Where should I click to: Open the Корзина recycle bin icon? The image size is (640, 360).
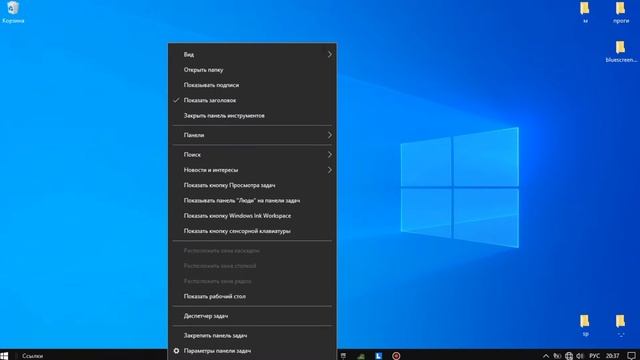tap(13, 12)
